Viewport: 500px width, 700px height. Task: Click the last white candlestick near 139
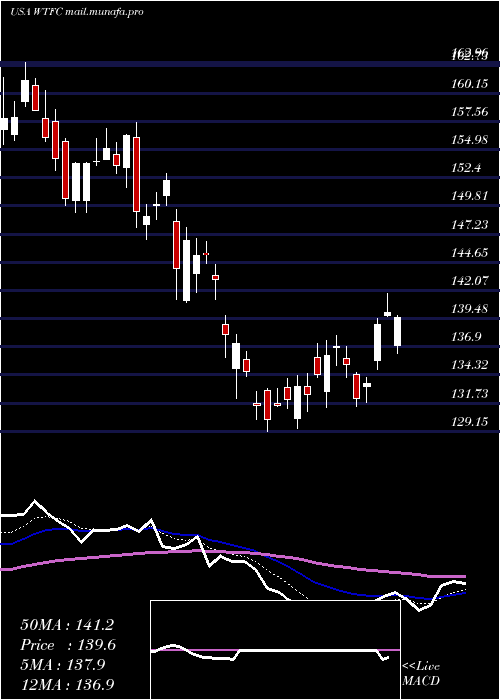tap(397, 331)
